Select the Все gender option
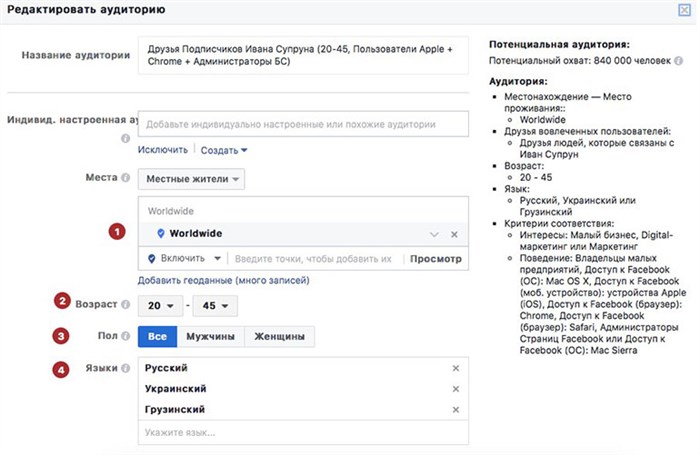The image size is (700, 455). point(157,337)
